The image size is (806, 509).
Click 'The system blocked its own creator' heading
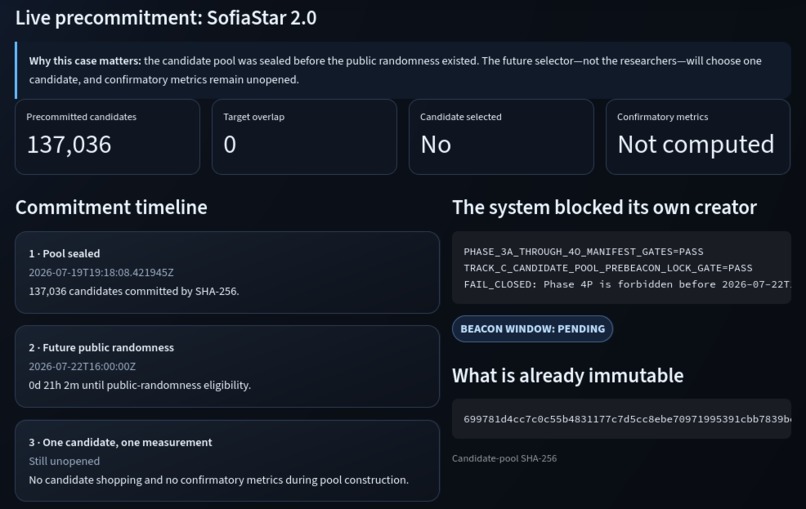coord(604,208)
